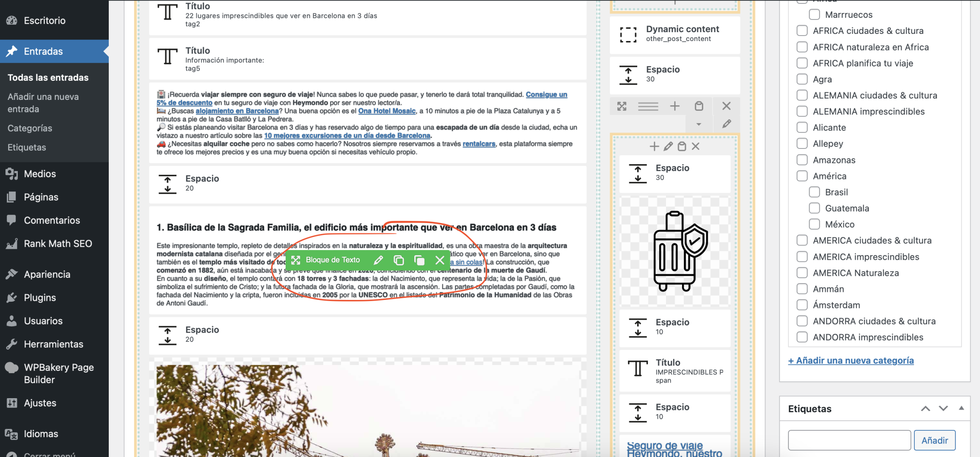Check the Brasil category
The height and width of the screenshot is (457, 980).
(814, 192)
